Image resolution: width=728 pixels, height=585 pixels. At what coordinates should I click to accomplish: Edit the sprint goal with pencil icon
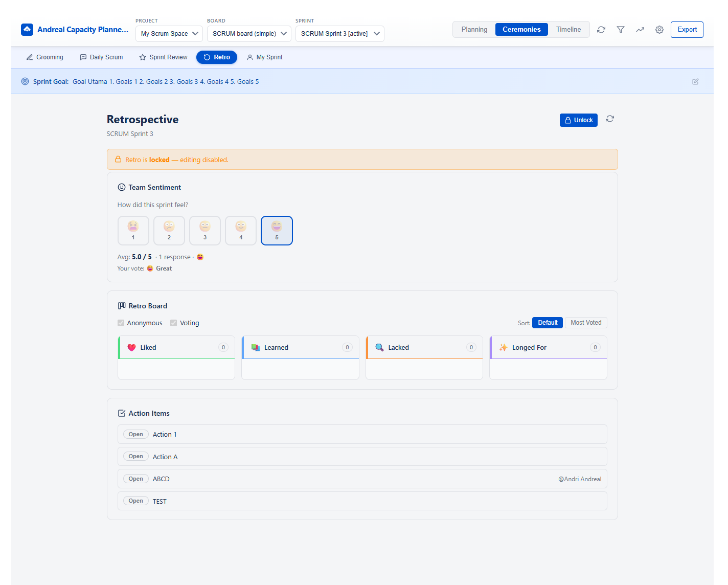click(x=695, y=82)
